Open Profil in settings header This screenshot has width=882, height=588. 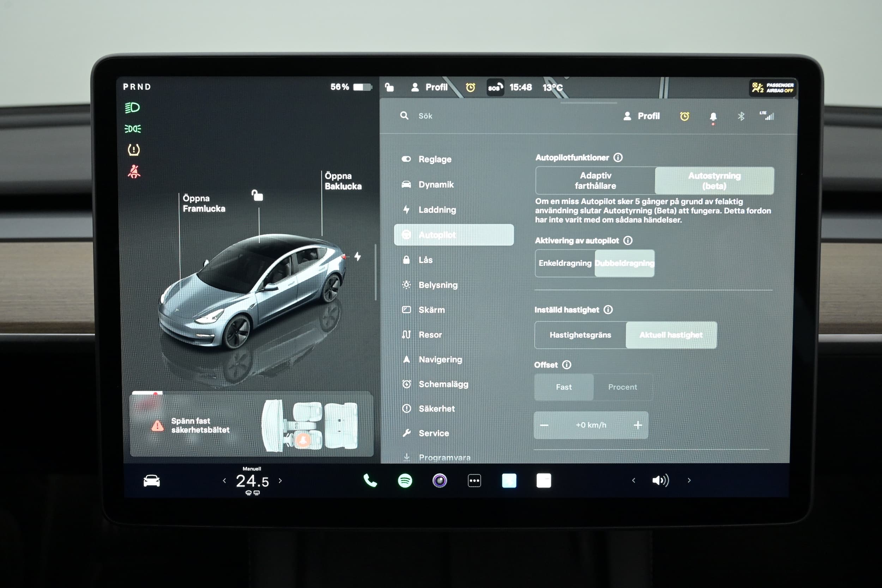pyautogui.click(x=642, y=116)
